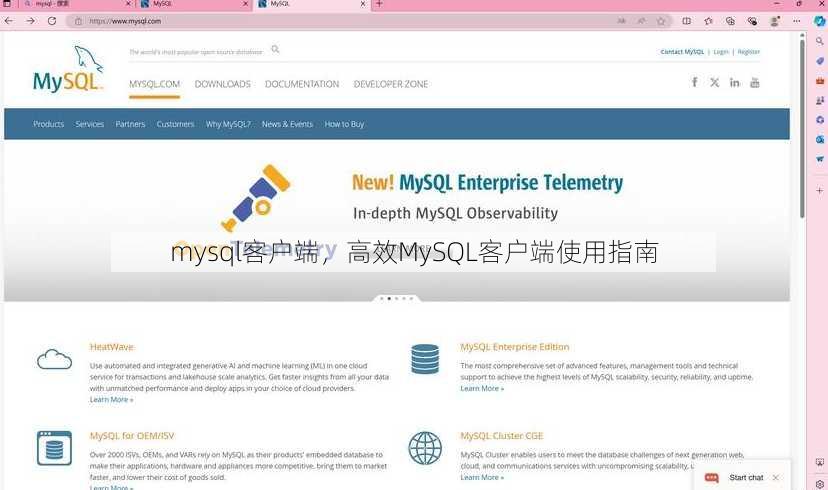Screen dimensions: 828x490
Task: Open the News & Events menu
Action: tap(287, 124)
